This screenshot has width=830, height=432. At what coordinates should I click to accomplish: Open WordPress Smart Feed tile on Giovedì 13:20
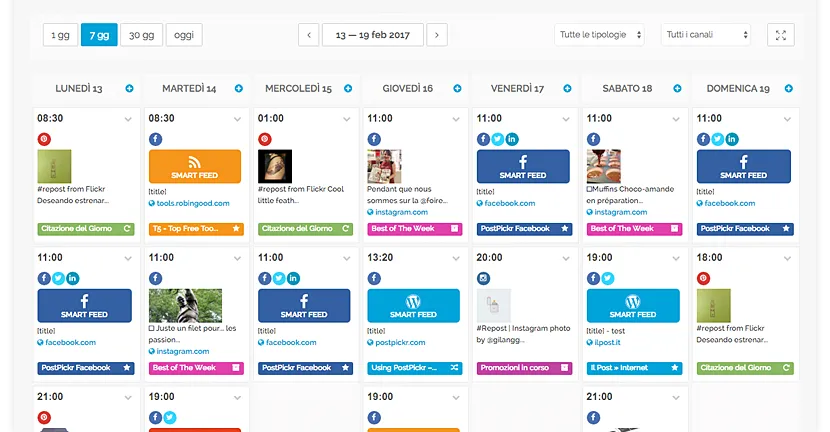[x=413, y=305]
